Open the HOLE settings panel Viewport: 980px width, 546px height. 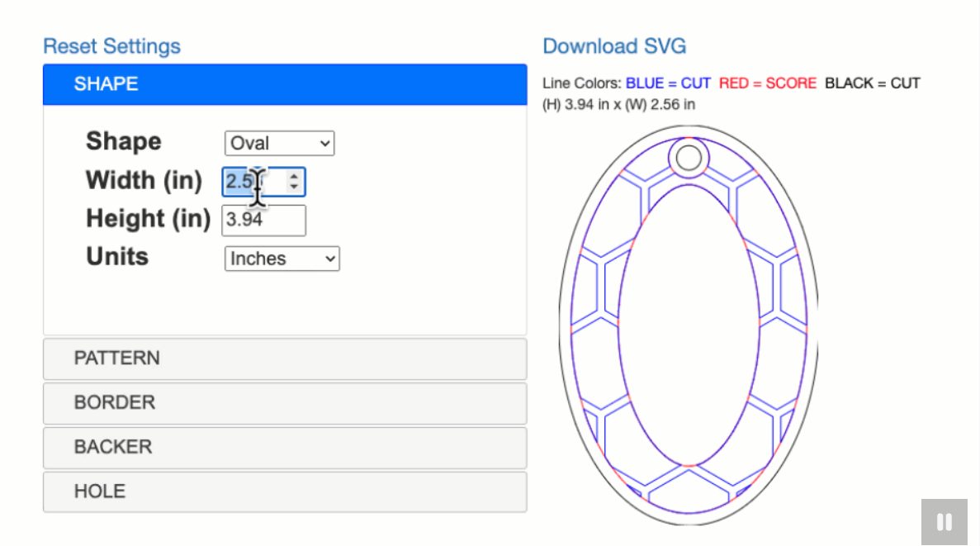(x=284, y=492)
